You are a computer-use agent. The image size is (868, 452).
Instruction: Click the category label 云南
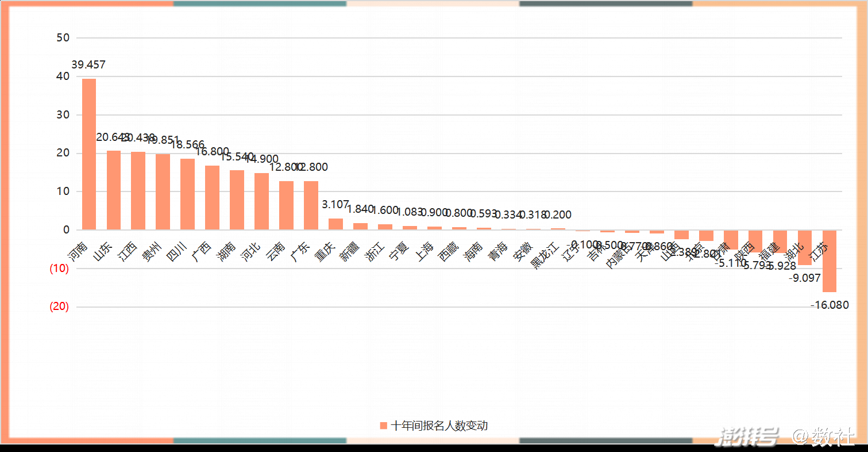tap(275, 252)
